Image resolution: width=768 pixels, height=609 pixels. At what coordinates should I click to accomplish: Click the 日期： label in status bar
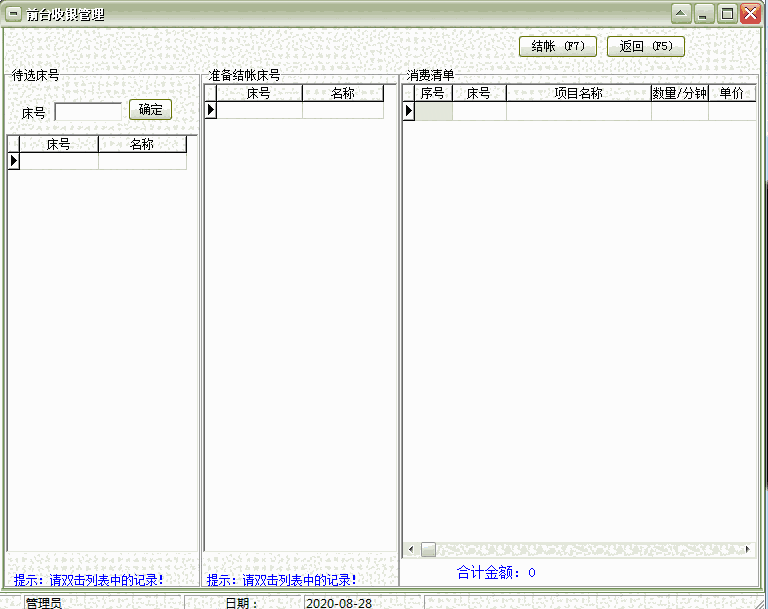241,603
